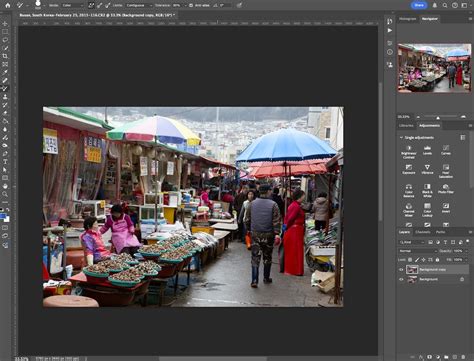Click the blue Share button
The height and width of the screenshot is (361, 474).
point(419,5)
